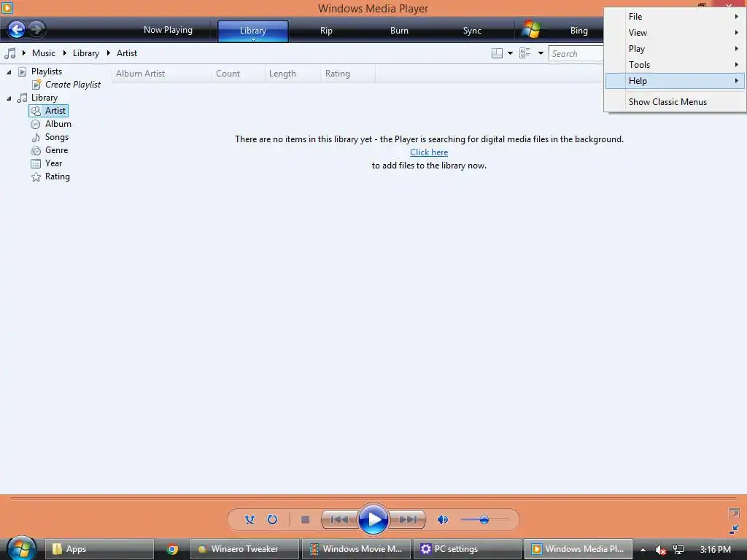Open the Bing tab
This screenshot has width=747, height=560.
pyautogui.click(x=578, y=31)
